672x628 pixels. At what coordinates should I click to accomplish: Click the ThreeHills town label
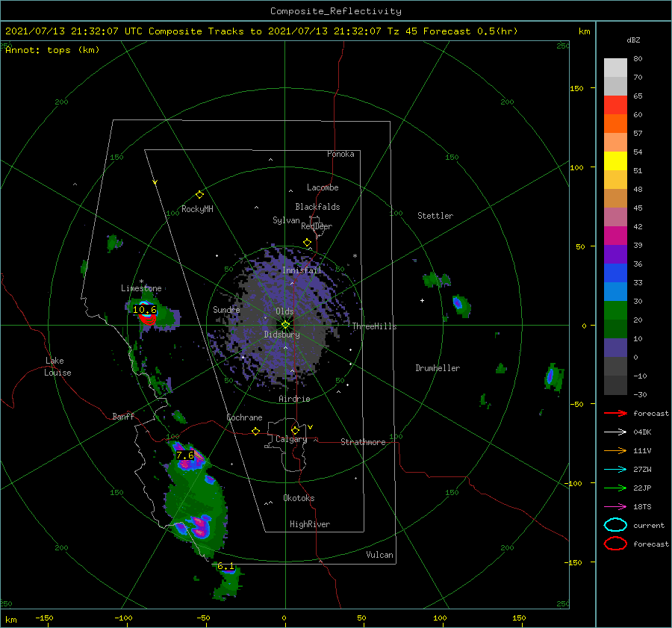375,326
